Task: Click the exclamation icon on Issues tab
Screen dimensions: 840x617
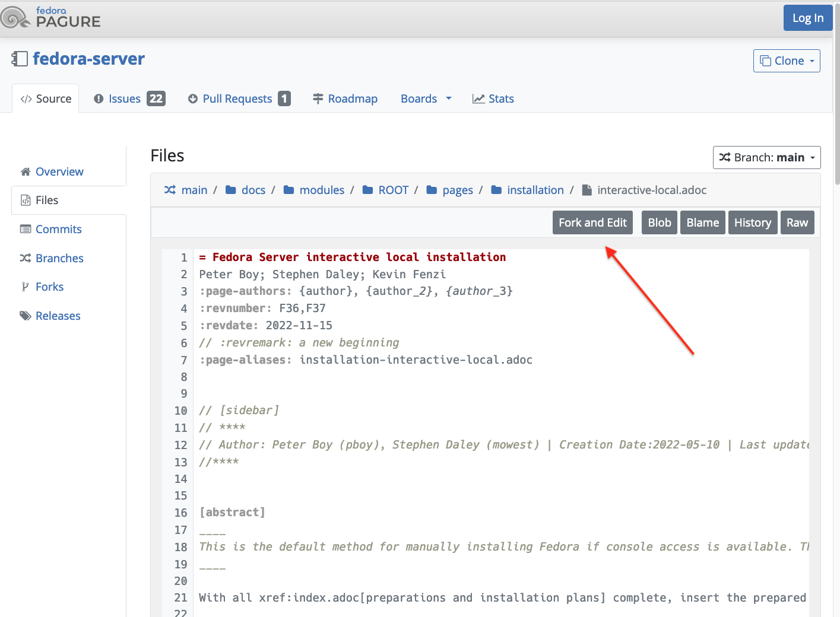Action: 99,99
